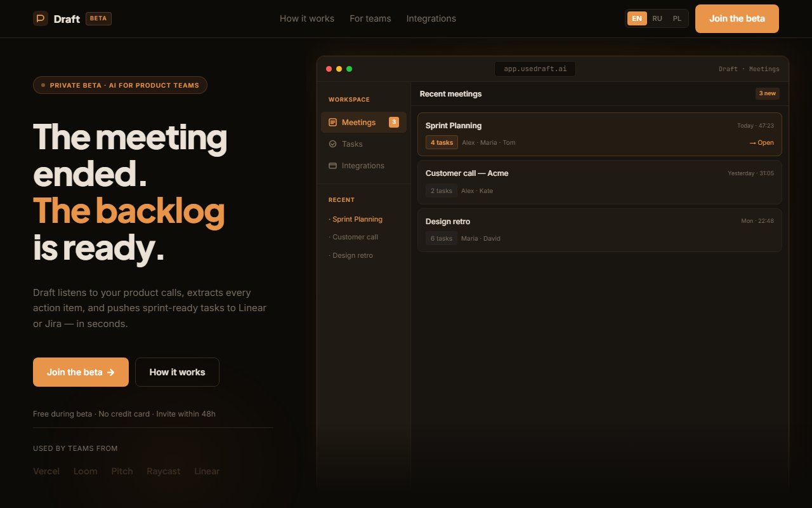
Task: Select Customer call in Recent list
Action: tap(353, 237)
